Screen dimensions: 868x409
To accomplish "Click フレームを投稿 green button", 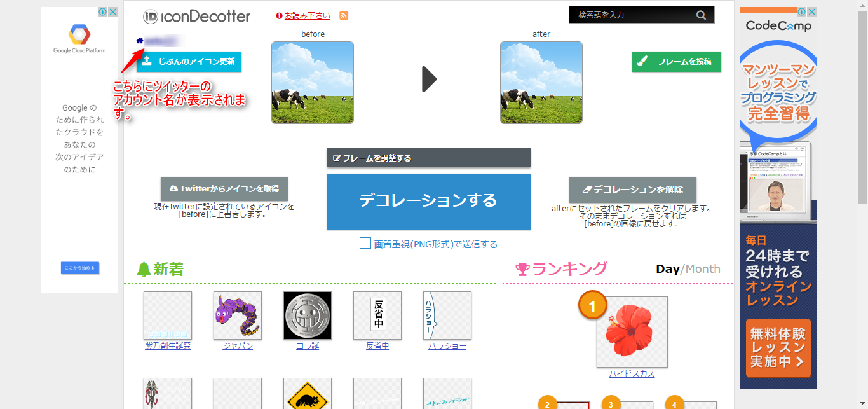I will pyautogui.click(x=677, y=62).
